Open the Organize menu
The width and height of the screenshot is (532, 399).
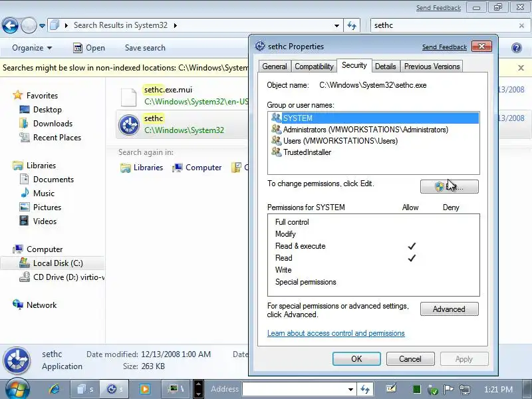click(32, 48)
